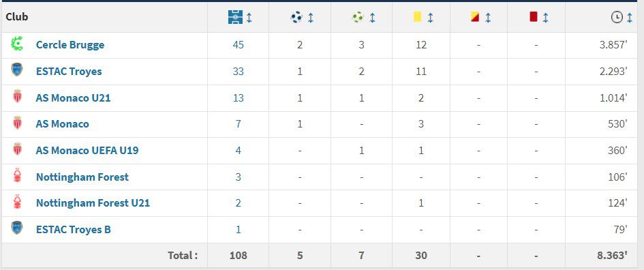Viewport: 644px width, 270px height.
Task: Open the AS Monaco U21 link
Action: [x=73, y=97]
